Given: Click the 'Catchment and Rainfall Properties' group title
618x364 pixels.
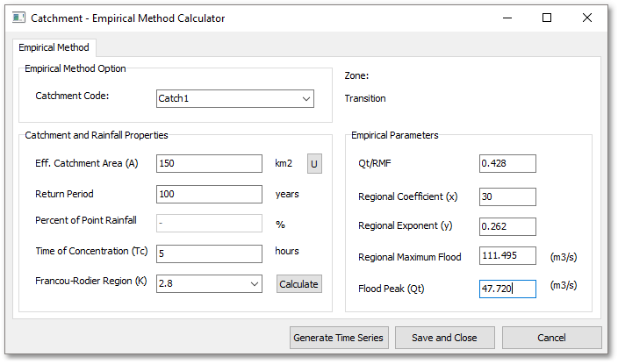Looking at the screenshot, I should [x=97, y=135].
